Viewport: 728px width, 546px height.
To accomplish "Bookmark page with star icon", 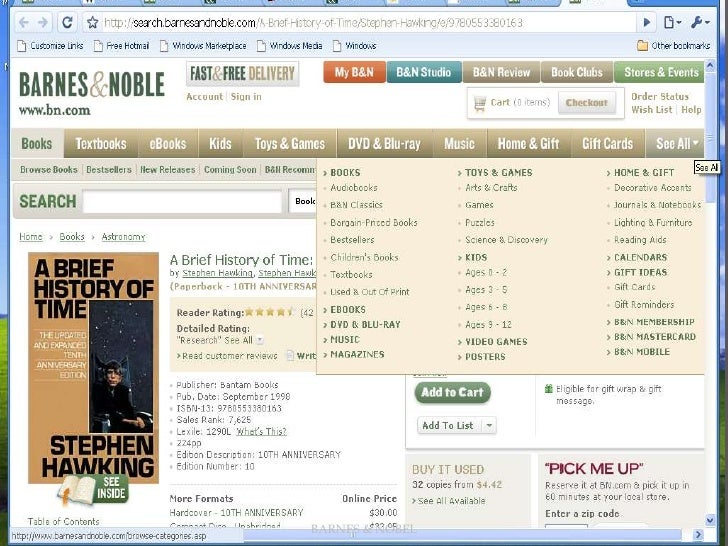I will (x=93, y=22).
